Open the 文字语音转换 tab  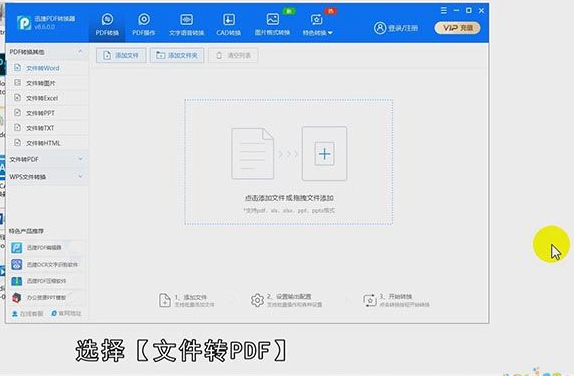(186, 25)
